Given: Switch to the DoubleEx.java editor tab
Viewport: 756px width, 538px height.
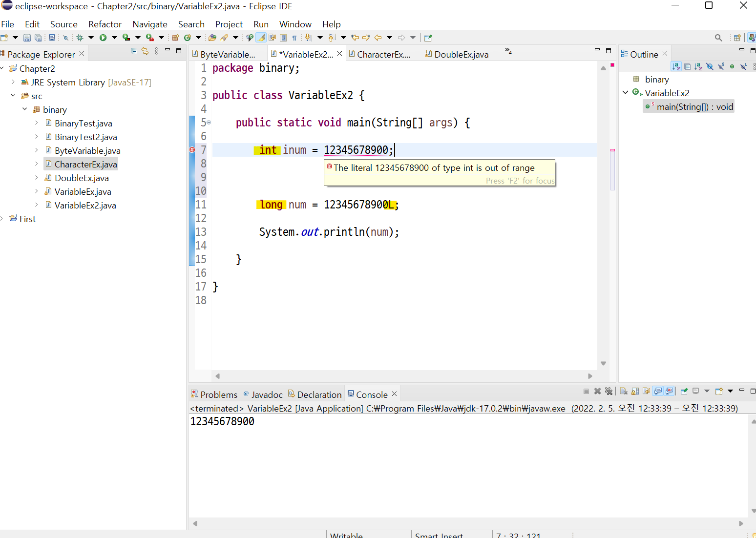Looking at the screenshot, I should (457, 54).
